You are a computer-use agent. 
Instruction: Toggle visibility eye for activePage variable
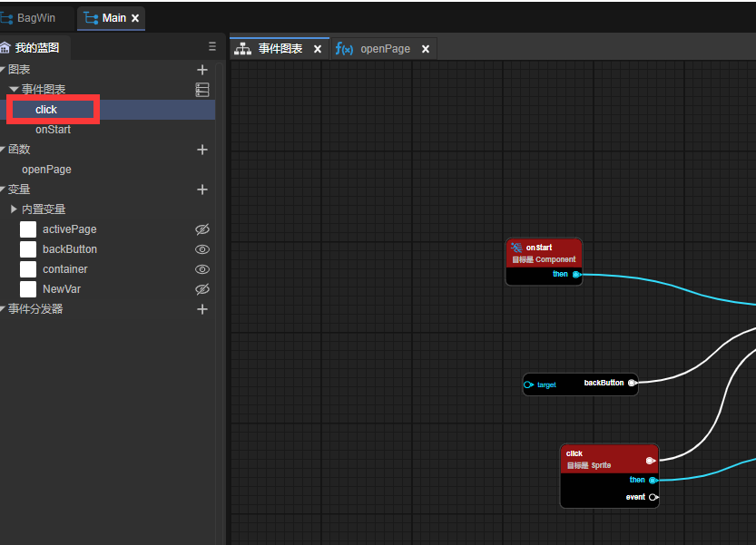point(202,229)
